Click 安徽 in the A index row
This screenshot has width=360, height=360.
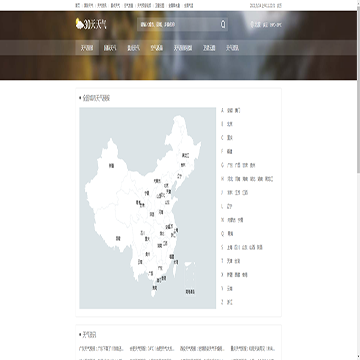[x=229, y=110]
